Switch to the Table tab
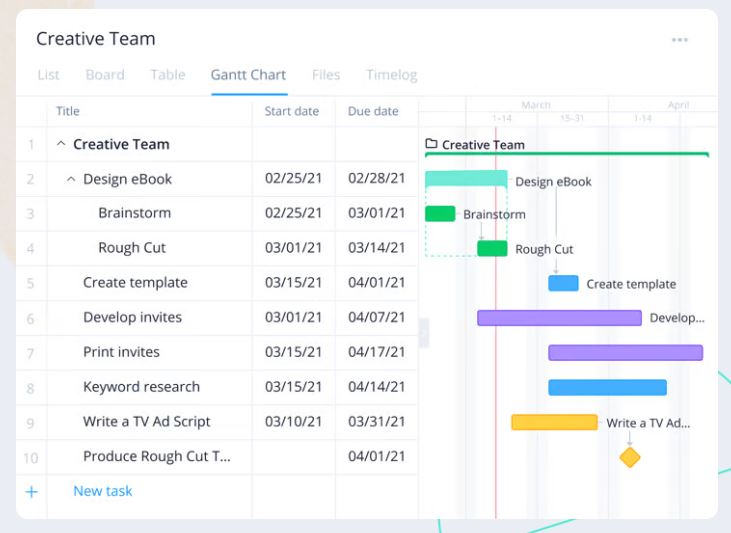This screenshot has height=533, width=731. [x=168, y=75]
